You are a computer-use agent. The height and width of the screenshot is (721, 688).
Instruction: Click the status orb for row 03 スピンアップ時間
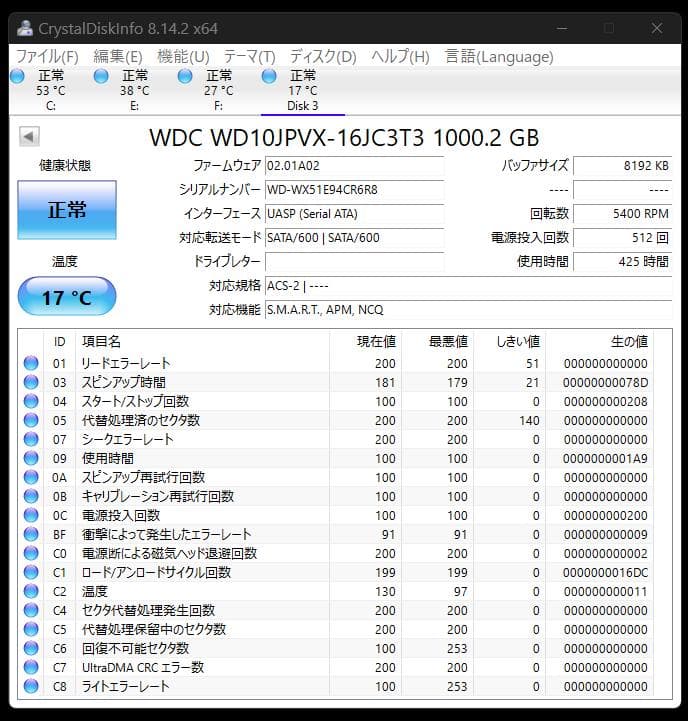31,382
